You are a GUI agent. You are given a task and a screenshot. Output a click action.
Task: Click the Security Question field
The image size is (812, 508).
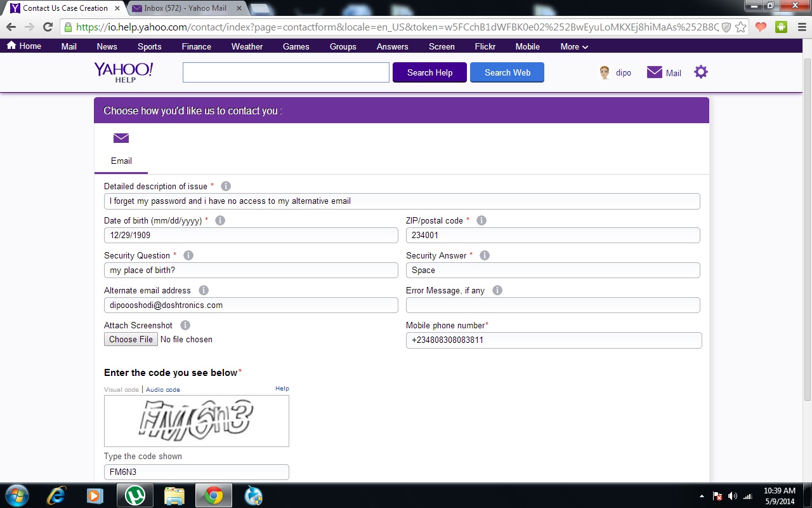tap(251, 270)
